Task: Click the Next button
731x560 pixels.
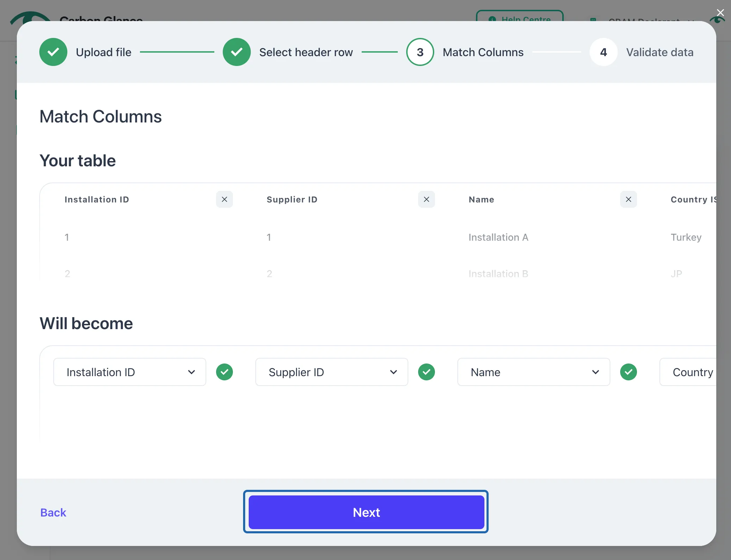Action: click(x=366, y=512)
